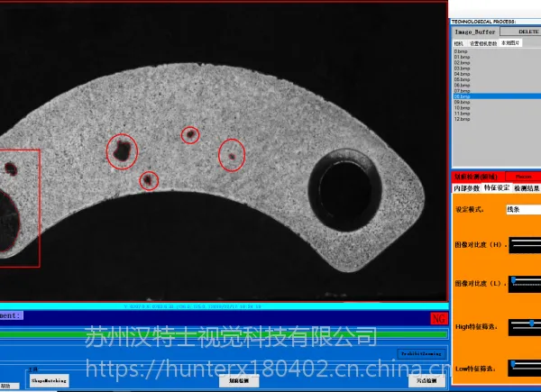Open the 检测结果 tab
Viewport: 541px width, 392px height.
tap(527, 188)
